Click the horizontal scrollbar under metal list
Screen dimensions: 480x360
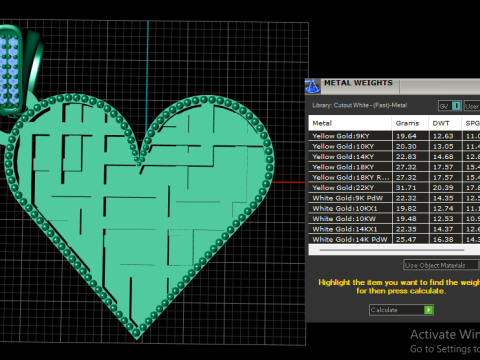[392, 250]
